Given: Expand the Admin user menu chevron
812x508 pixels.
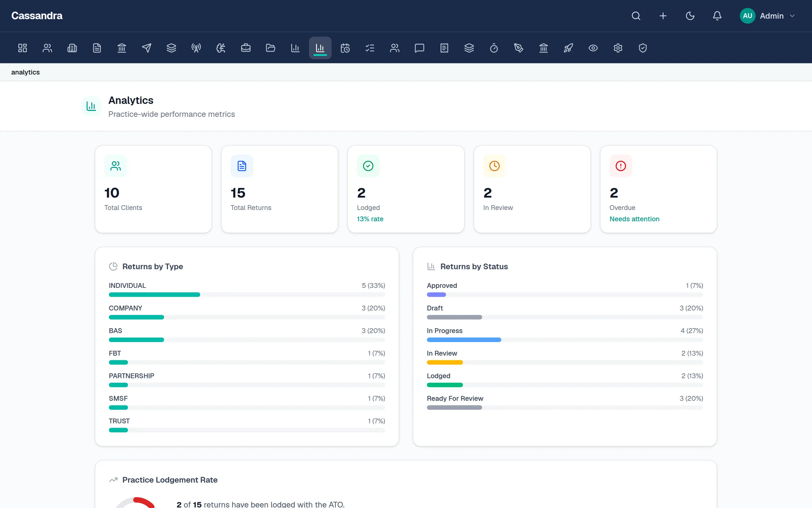Looking at the screenshot, I should pos(792,16).
